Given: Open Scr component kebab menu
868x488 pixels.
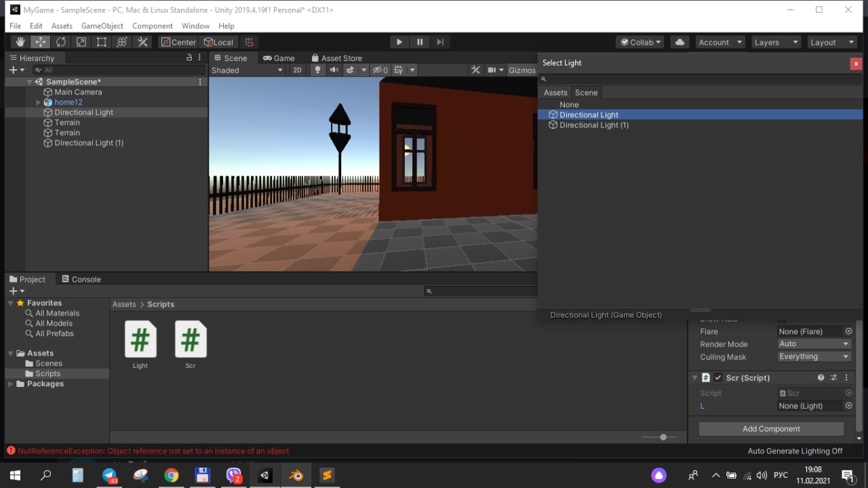Looking at the screenshot, I should tap(846, 377).
